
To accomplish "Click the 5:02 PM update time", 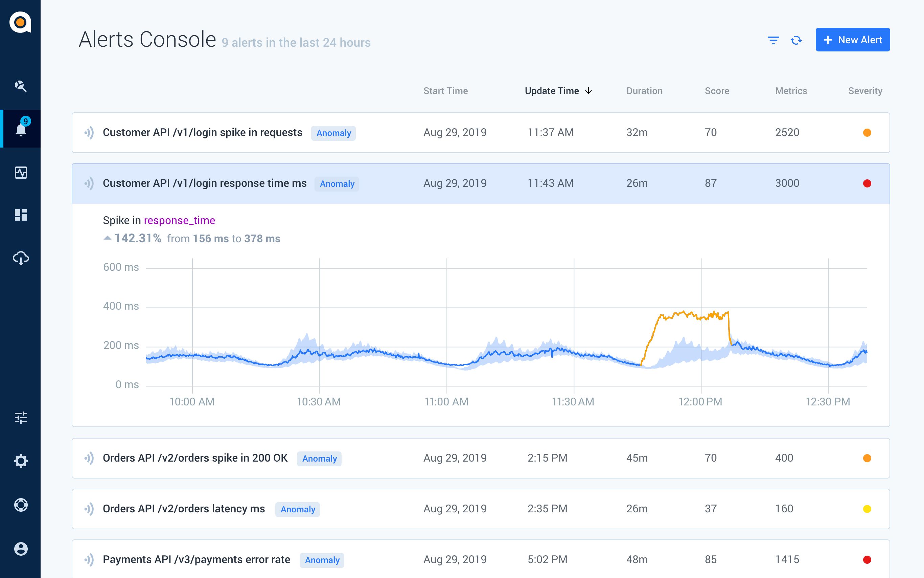I will pos(547,559).
